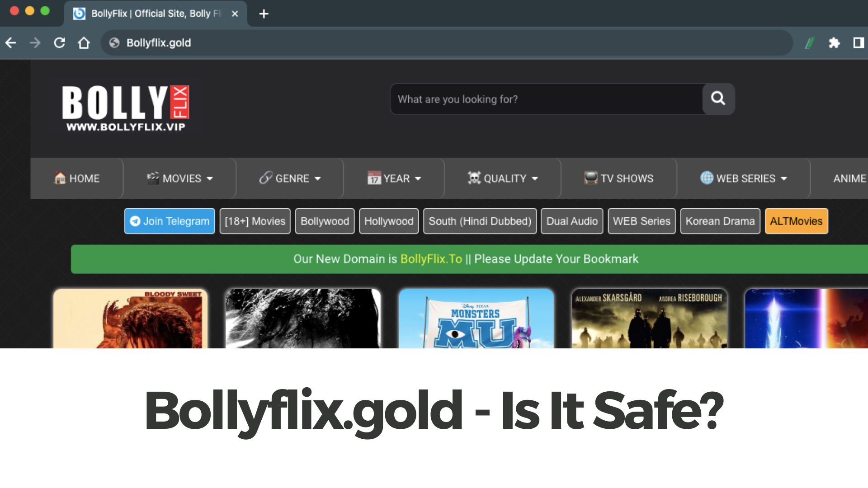868x488 pixels.
Task: Click the globe icon beside WEB SERIES
Action: click(x=707, y=178)
